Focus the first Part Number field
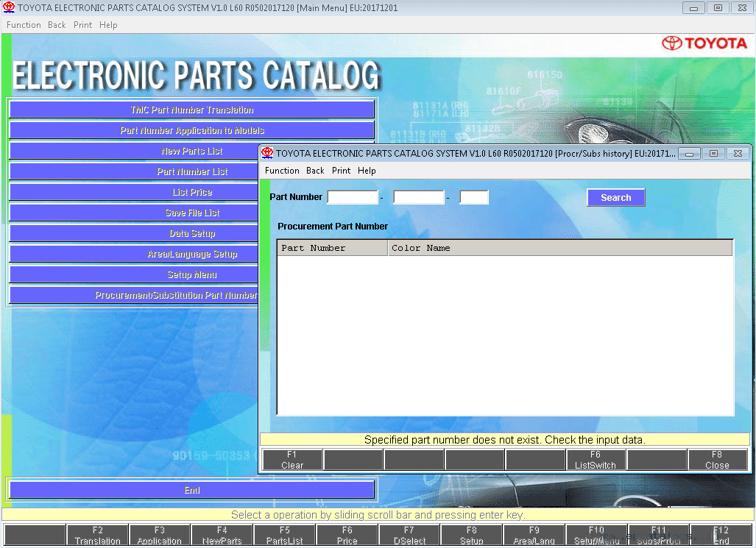 [x=353, y=197]
